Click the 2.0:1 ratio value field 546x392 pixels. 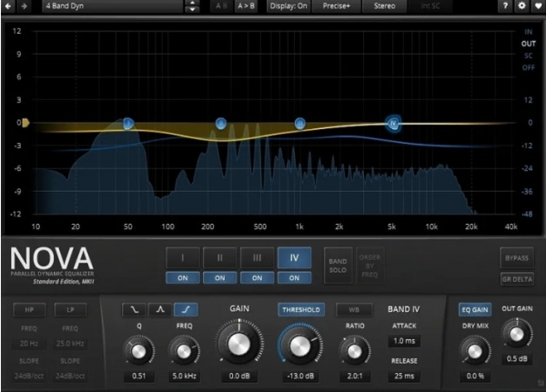[x=355, y=376]
